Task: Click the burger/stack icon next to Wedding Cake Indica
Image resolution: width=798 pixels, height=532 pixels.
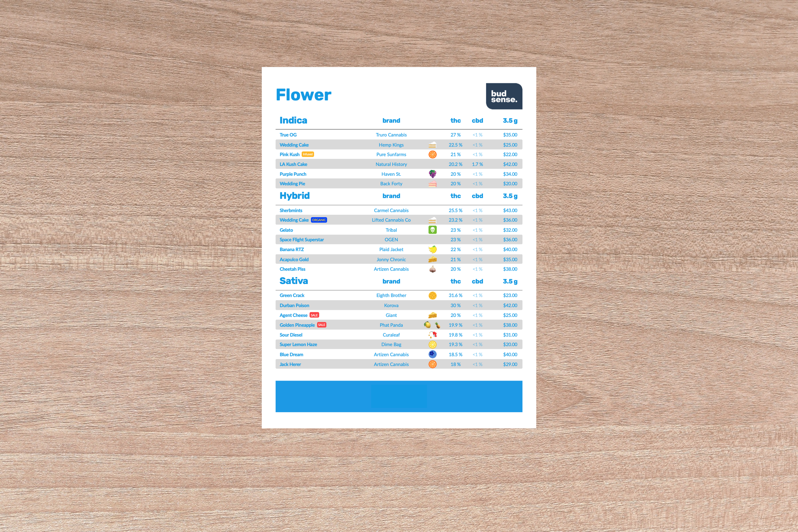Action: (x=431, y=146)
